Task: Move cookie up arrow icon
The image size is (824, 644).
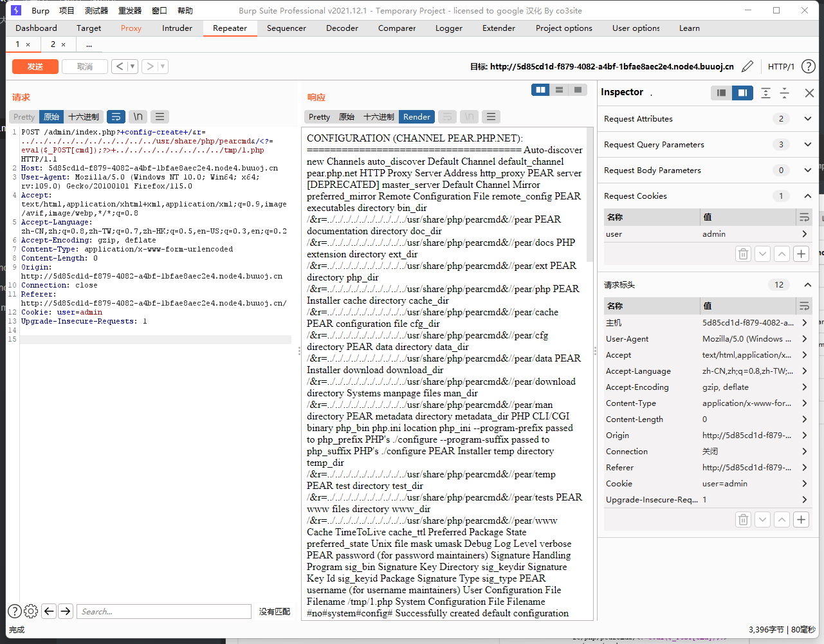Action: 782,253
